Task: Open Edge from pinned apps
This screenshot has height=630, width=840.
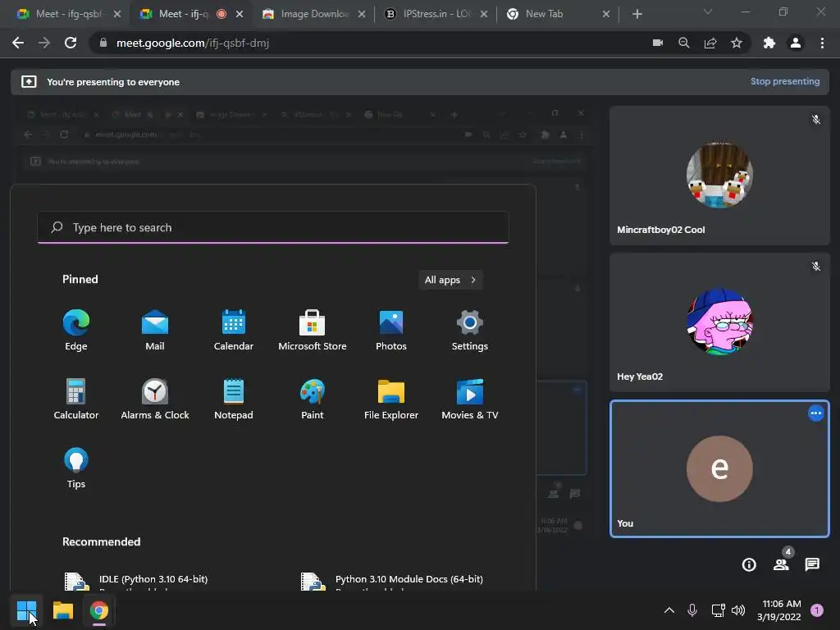Action: pyautogui.click(x=76, y=330)
